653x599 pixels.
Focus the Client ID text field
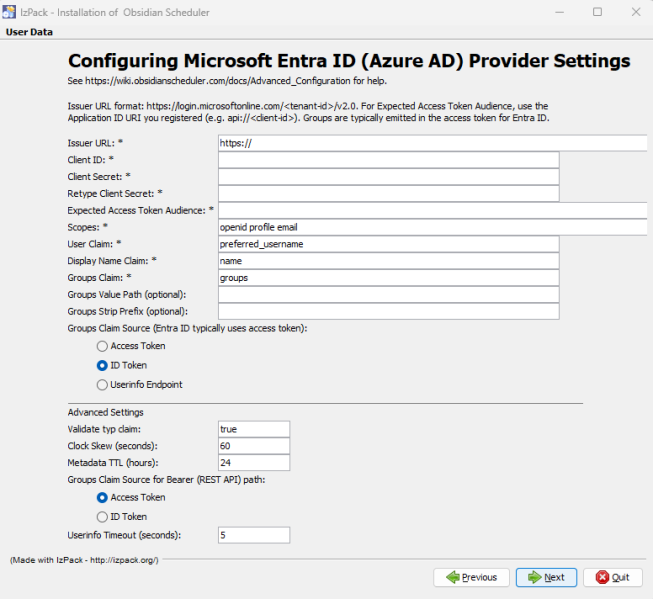pyautogui.click(x=389, y=160)
